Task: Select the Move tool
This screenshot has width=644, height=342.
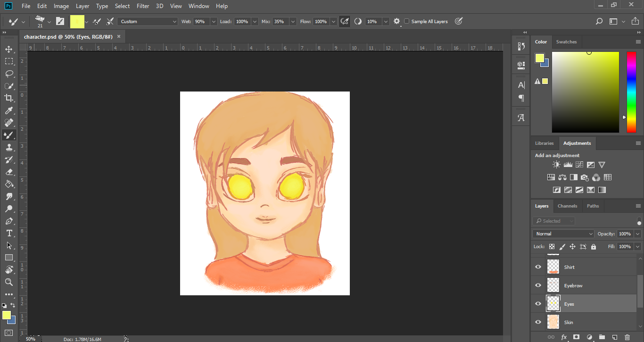Action: [x=9, y=49]
